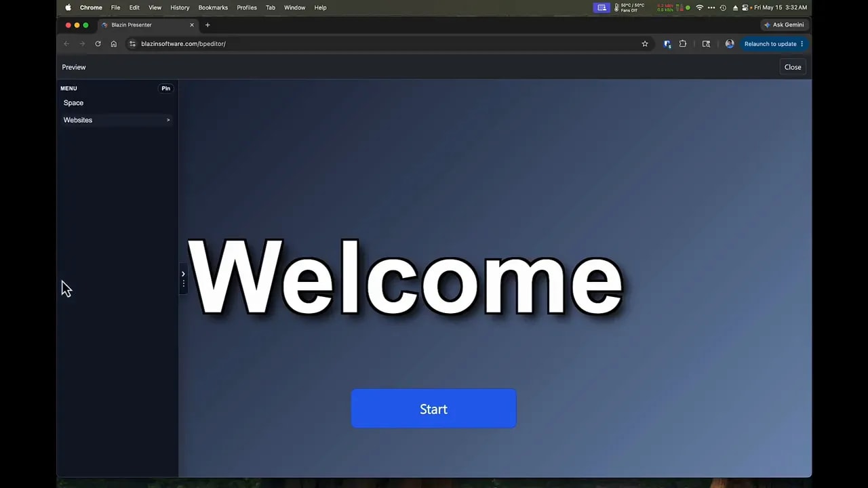This screenshot has height=488, width=868.
Task: Close the preview with the Close button
Action: point(793,67)
